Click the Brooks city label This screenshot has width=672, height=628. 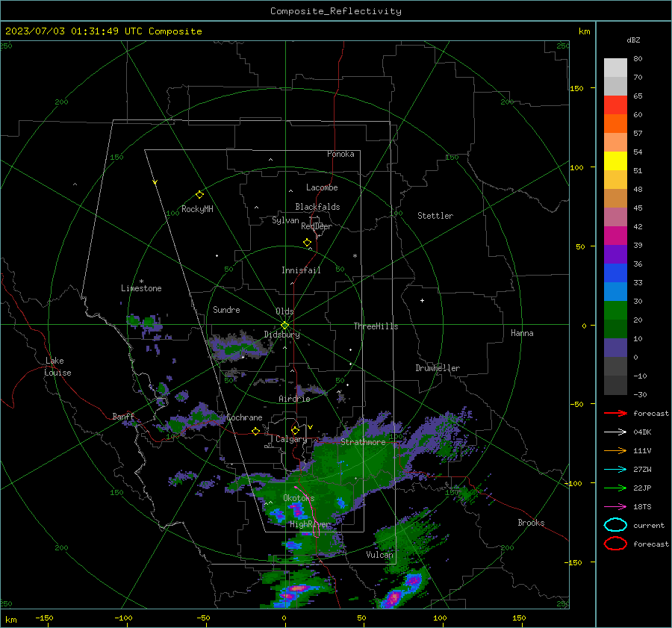point(531,523)
